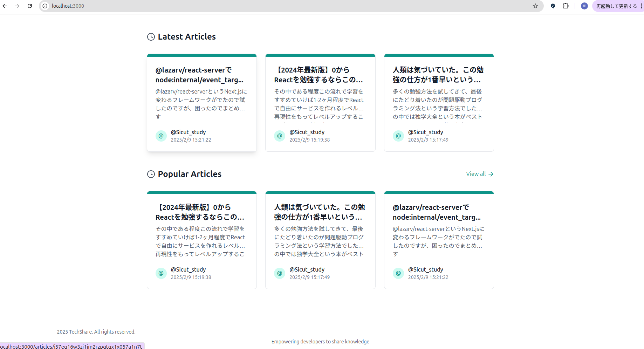Click the Popular Articles heading text
The image size is (644, 349).
(190, 174)
